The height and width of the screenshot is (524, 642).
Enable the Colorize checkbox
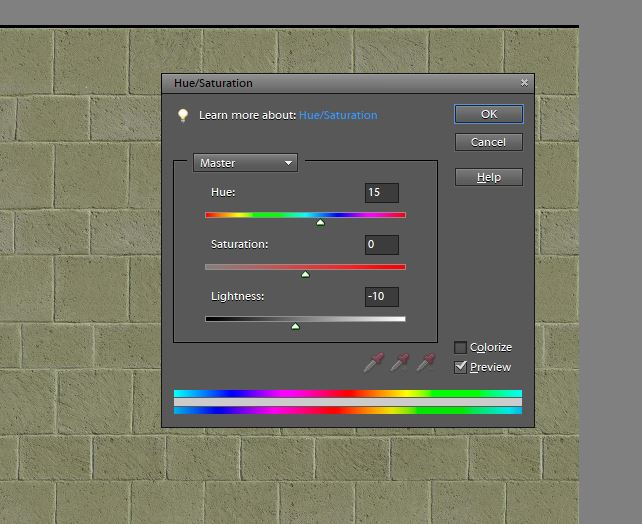pyautogui.click(x=460, y=347)
